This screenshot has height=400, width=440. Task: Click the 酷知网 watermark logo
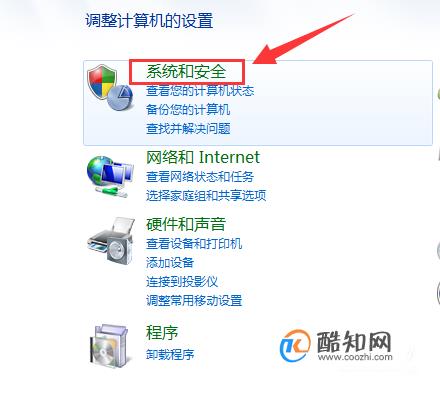[336, 346]
